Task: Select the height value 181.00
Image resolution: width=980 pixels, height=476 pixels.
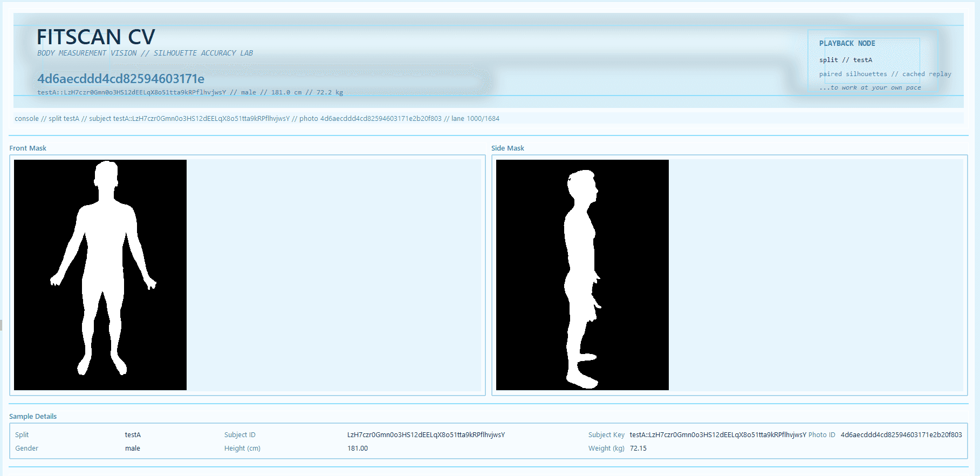Action: (x=358, y=448)
